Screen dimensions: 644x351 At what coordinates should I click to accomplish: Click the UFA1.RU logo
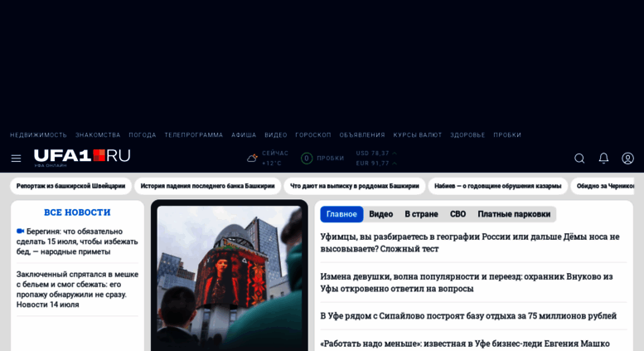pyautogui.click(x=82, y=158)
